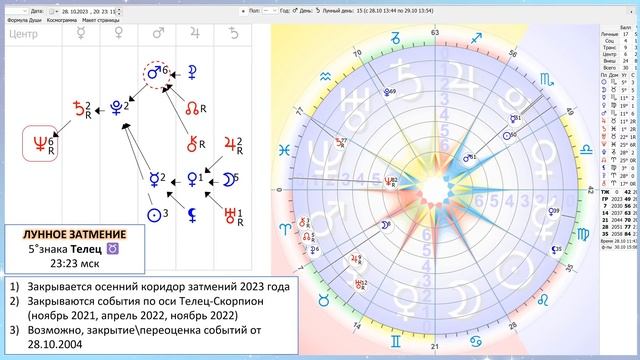
Task: Click the Leo sign on the chart
Action: (x=543, y=301)
